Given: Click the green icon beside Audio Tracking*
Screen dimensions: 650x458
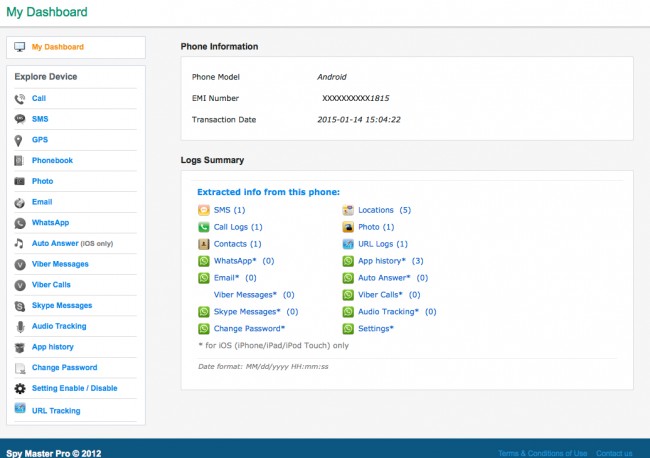Looking at the screenshot, I should pos(348,312).
